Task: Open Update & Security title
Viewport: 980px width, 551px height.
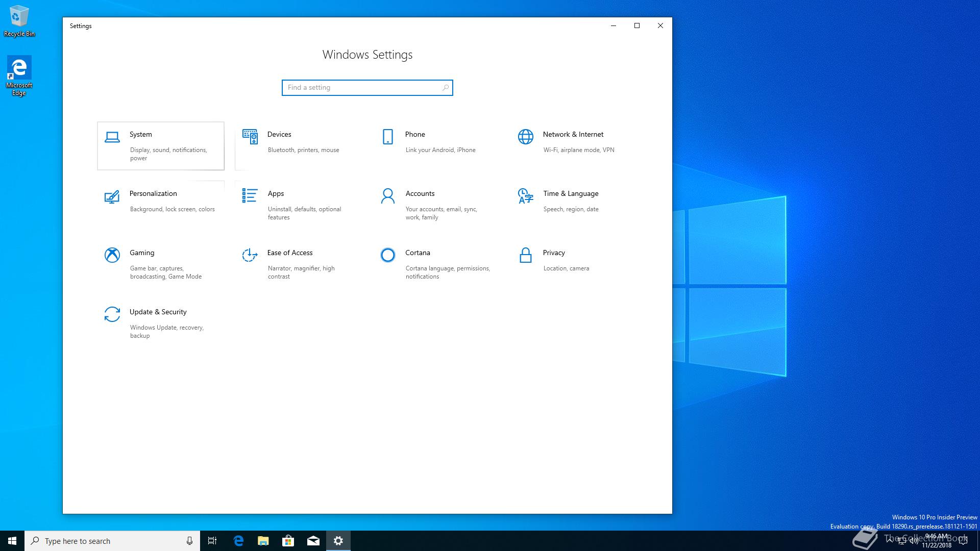Action: click(158, 312)
